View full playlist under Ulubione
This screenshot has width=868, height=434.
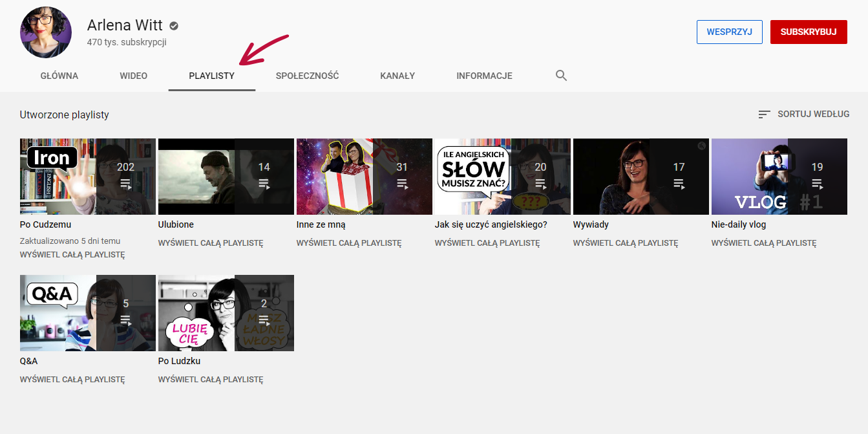(x=211, y=243)
